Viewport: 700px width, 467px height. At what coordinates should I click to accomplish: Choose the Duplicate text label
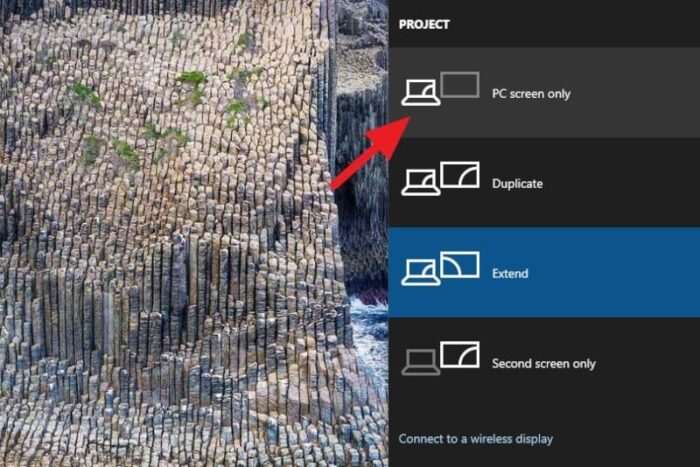pos(517,183)
